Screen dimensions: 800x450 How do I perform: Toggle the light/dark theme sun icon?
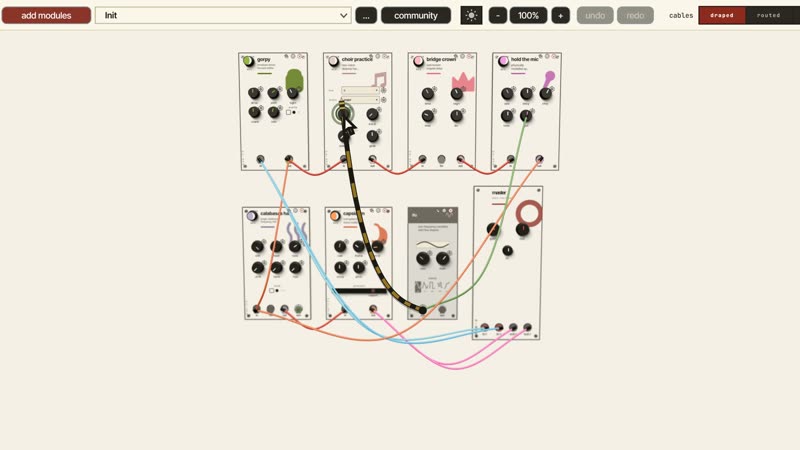pos(471,15)
